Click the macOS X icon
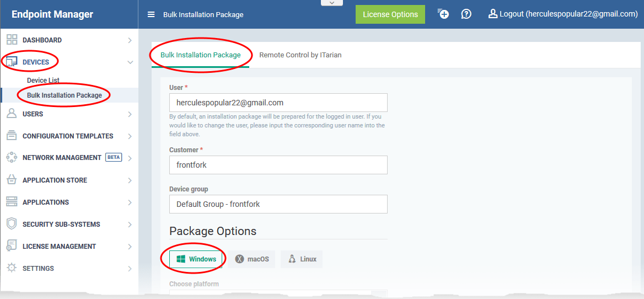This screenshot has height=299, width=644. pyautogui.click(x=239, y=259)
